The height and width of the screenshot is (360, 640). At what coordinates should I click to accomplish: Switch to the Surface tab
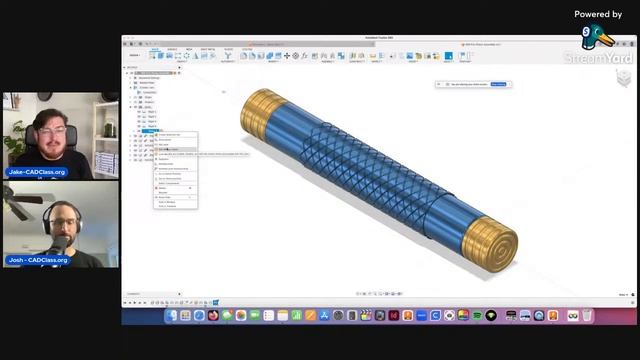coord(172,49)
